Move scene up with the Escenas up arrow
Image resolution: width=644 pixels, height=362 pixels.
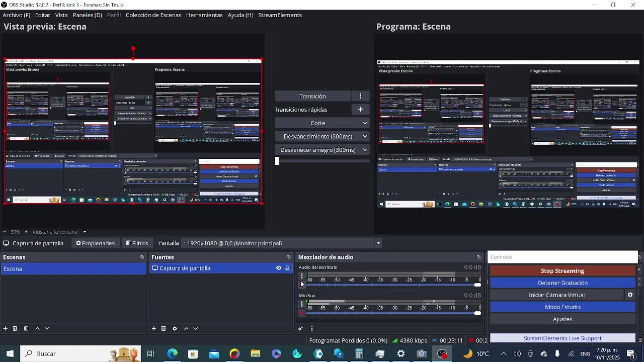point(37,328)
